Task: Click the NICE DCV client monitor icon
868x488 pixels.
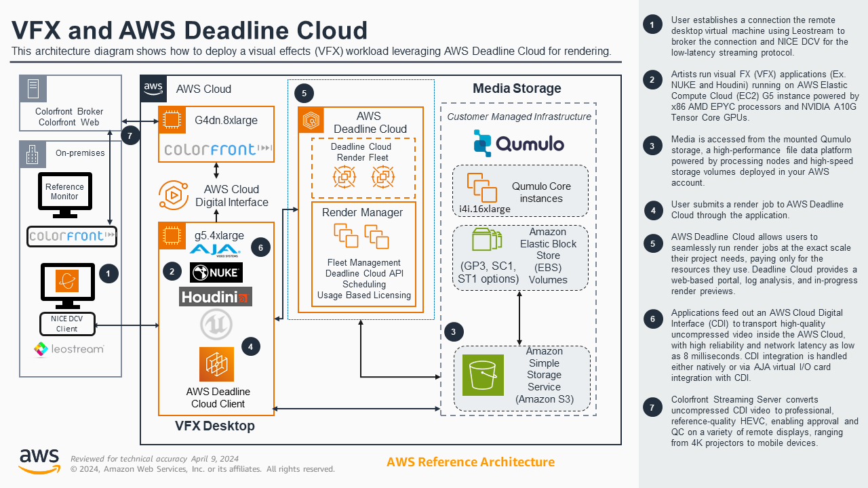Action: pos(66,285)
